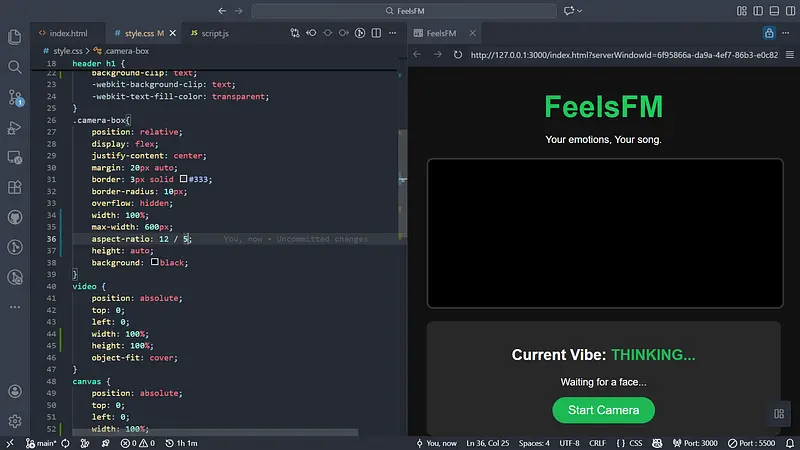This screenshot has width=800, height=450.
Task: Expand the .camera-box breadcrumb
Action: pos(127,50)
